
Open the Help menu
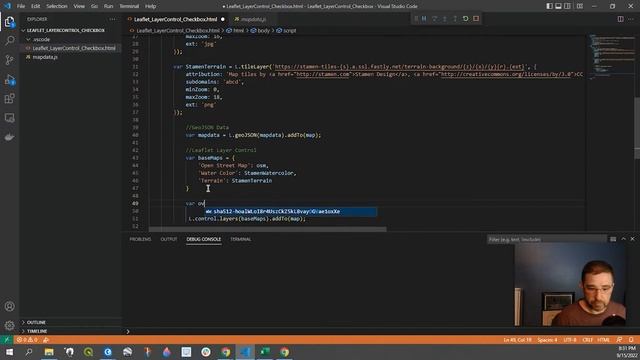coord(150,6)
